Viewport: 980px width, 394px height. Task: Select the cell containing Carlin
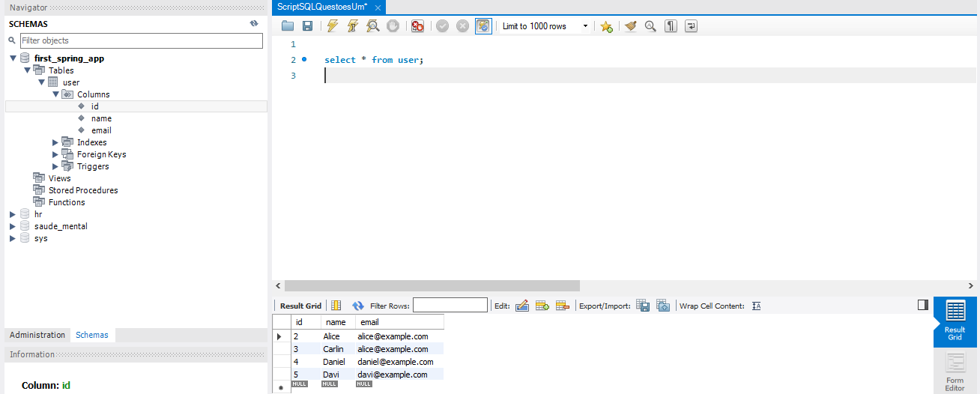(x=337, y=349)
